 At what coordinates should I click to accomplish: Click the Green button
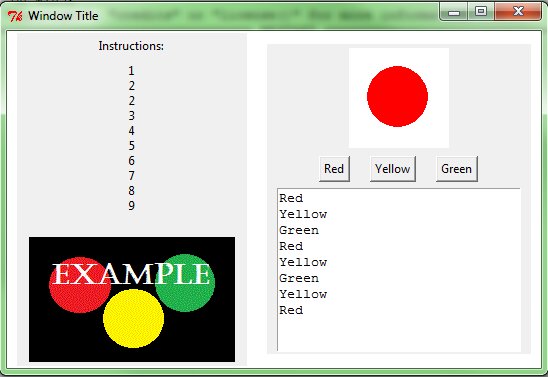coord(456,169)
